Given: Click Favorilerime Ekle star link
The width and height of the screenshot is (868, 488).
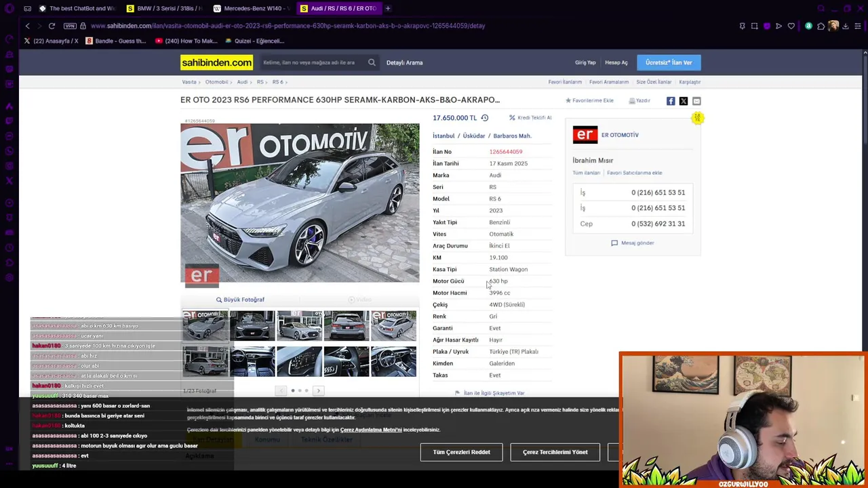Looking at the screenshot, I should [589, 100].
